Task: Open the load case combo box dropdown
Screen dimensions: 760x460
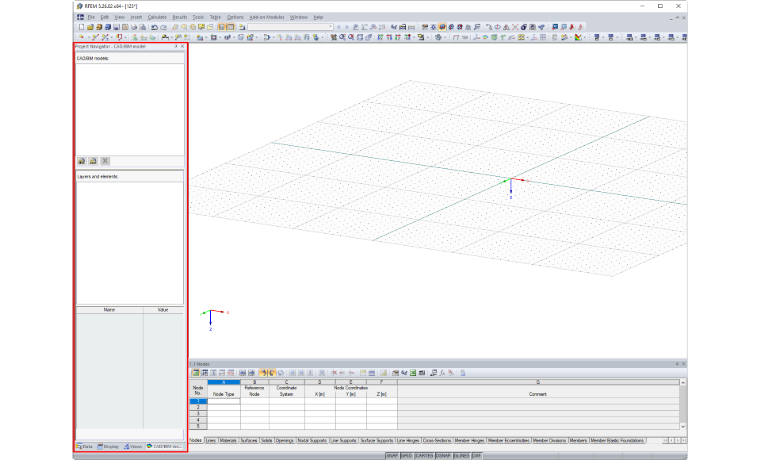Action: pos(331,27)
